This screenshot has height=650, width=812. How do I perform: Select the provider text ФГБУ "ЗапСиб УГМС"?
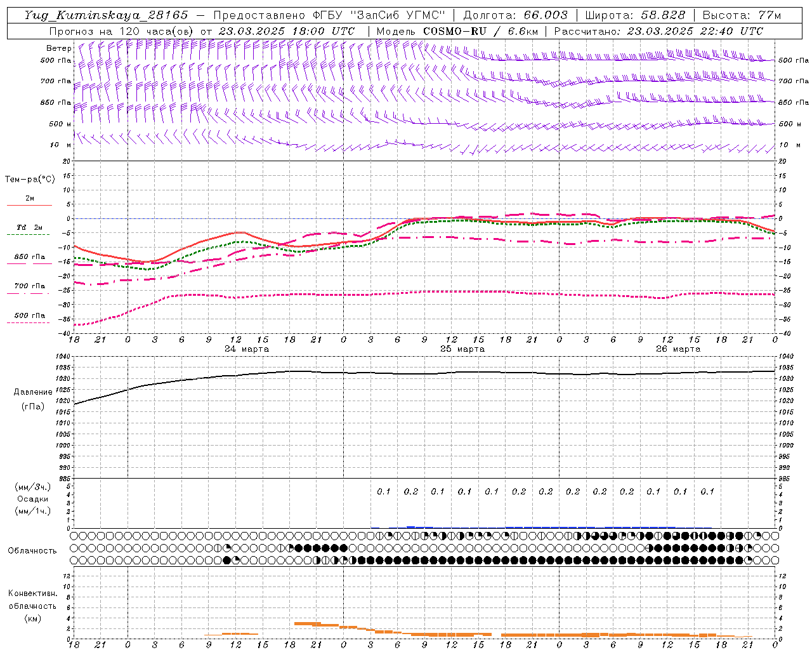click(379, 15)
